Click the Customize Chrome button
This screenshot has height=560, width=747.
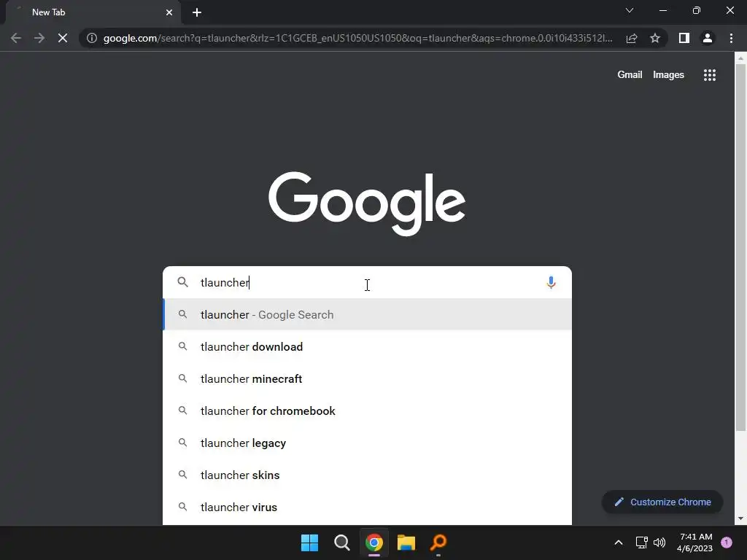click(662, 502)
